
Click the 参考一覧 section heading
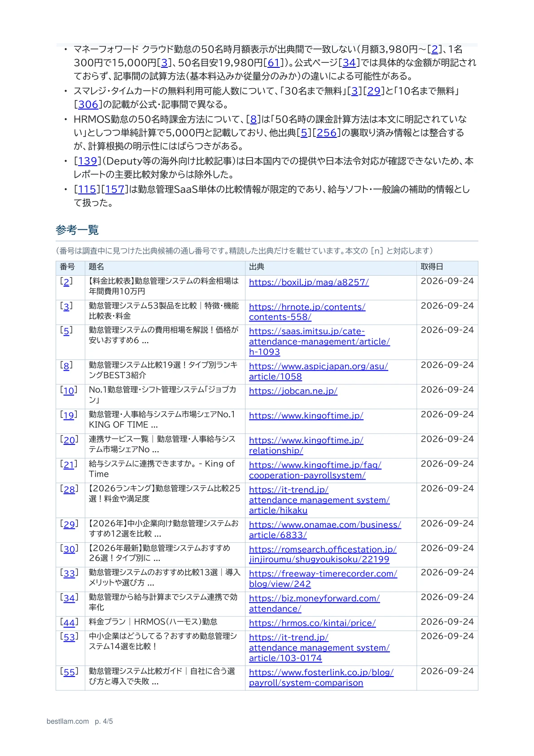click(x=77, y=230)
